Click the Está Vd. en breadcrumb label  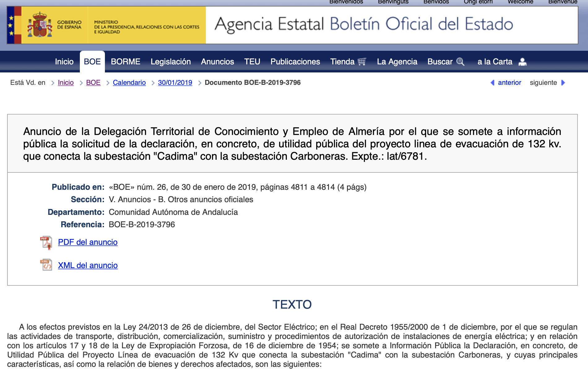coord(28,83)
